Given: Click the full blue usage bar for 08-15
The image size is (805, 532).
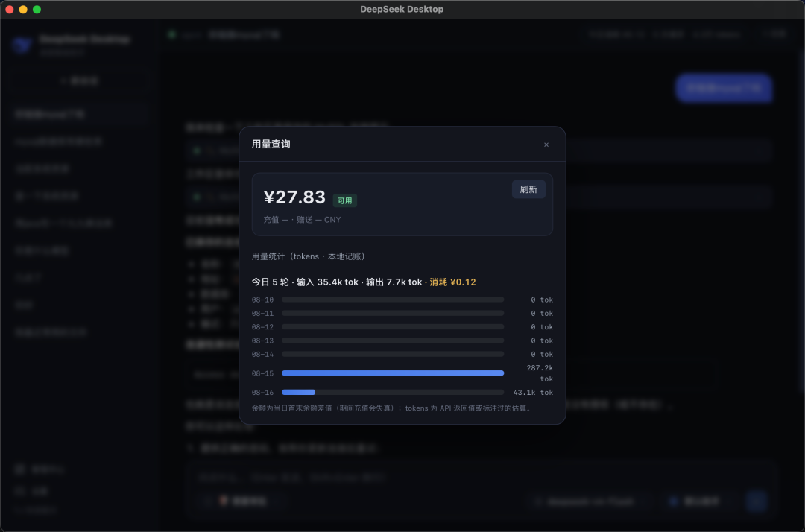Looking at the screenshot, I should tap(393, 373).
